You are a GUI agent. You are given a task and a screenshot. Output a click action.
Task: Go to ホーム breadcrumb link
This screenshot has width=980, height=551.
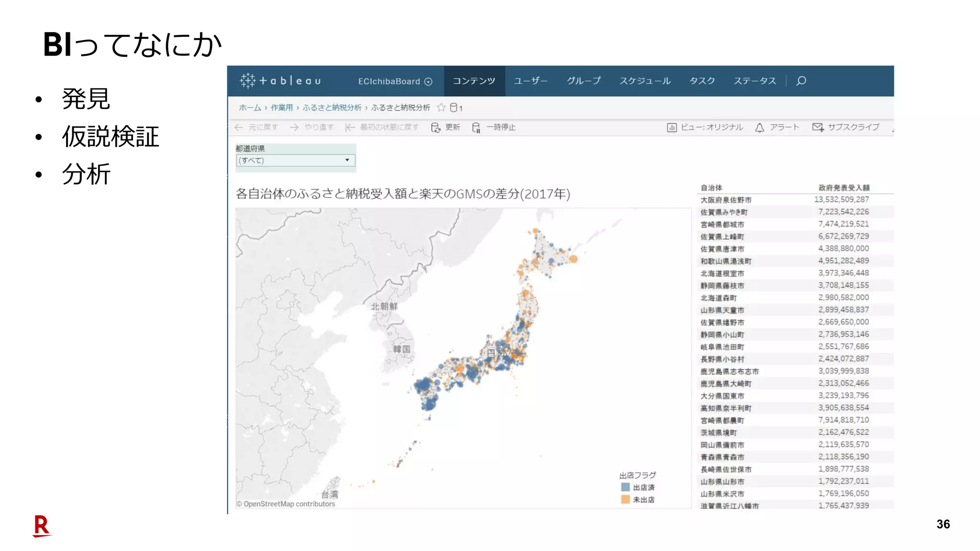tap(250, 108)
